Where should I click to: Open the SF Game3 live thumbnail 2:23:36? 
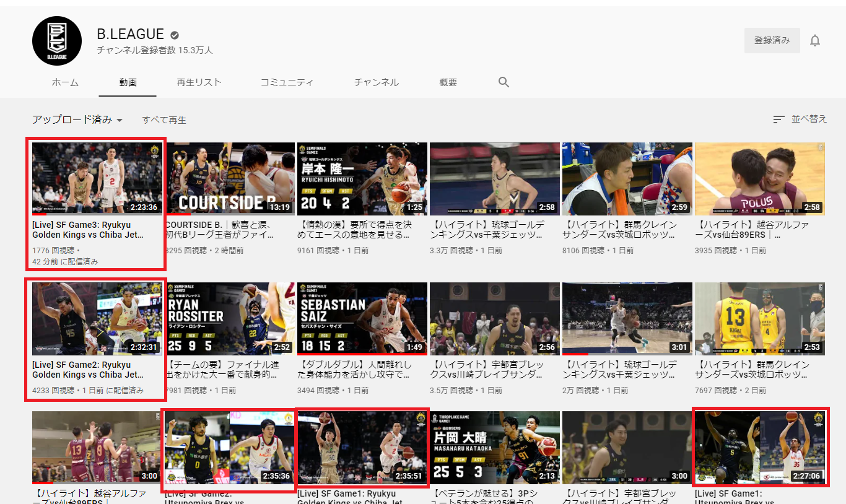click(97, 178)
